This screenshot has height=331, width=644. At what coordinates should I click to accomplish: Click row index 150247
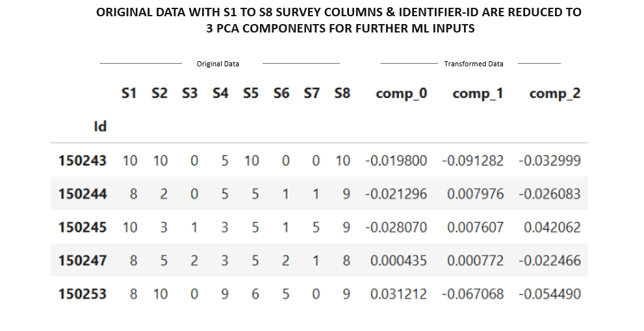click(82, 261)
